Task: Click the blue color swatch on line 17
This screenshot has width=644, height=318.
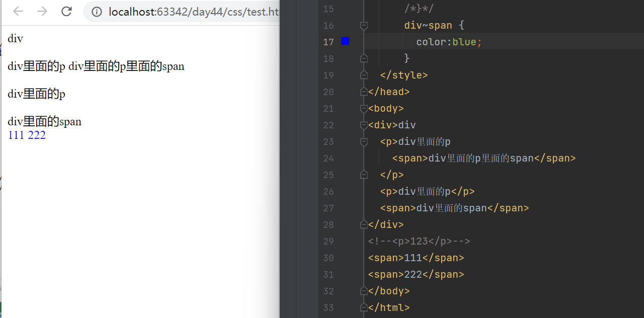Action: 345,41
